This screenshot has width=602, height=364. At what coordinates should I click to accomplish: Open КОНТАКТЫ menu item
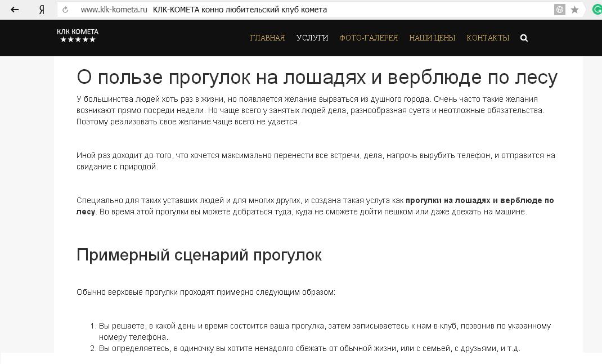pyautogui.click(x=488, y=38)
